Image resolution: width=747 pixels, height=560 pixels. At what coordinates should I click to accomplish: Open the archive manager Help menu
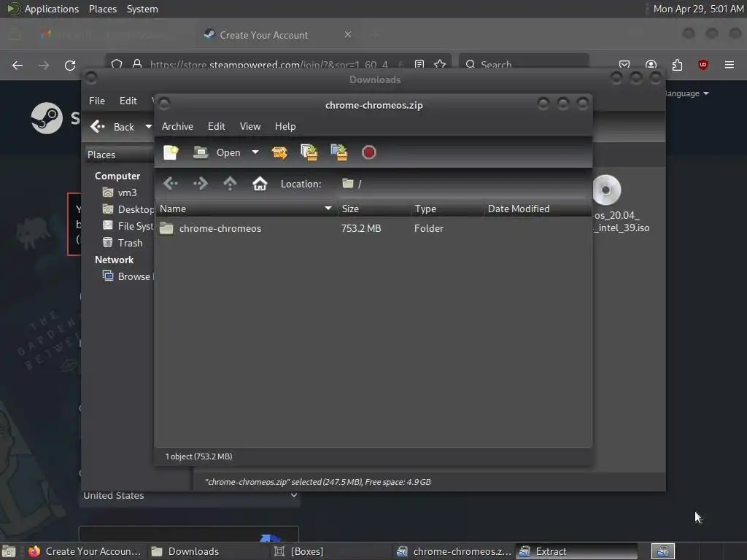coord(285,126)
